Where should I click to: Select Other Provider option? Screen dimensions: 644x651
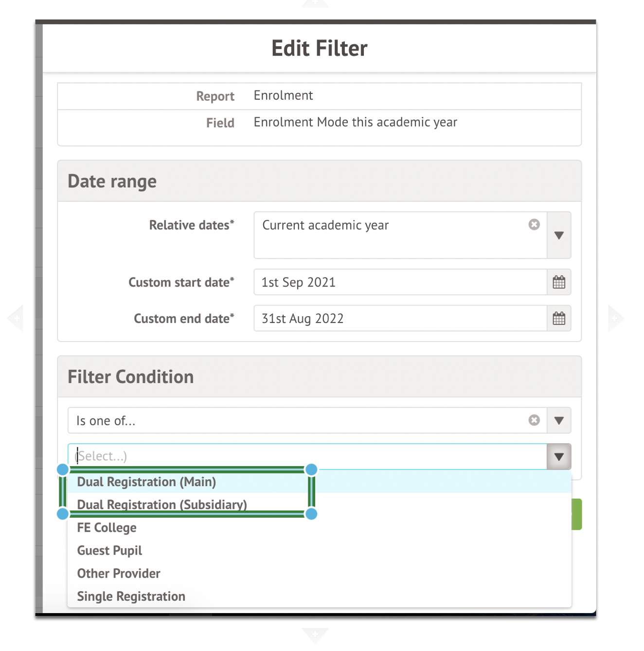(x=119, y=574)
